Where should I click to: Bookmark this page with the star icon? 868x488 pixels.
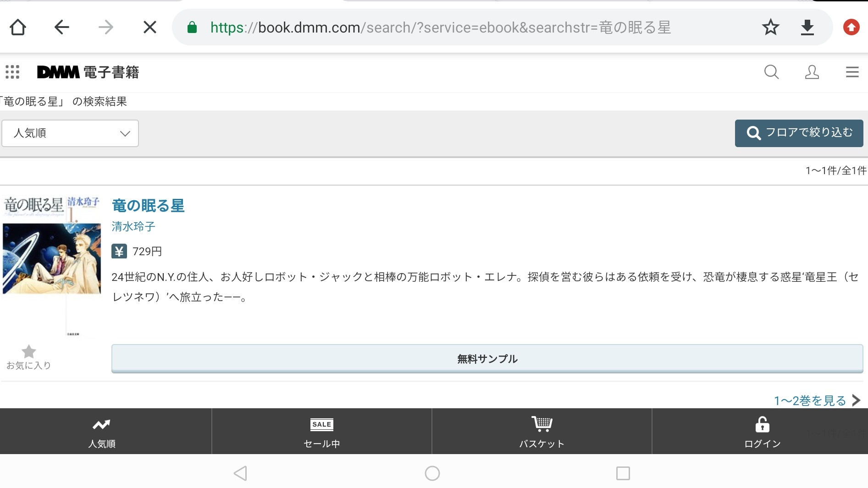click(770, 27)
